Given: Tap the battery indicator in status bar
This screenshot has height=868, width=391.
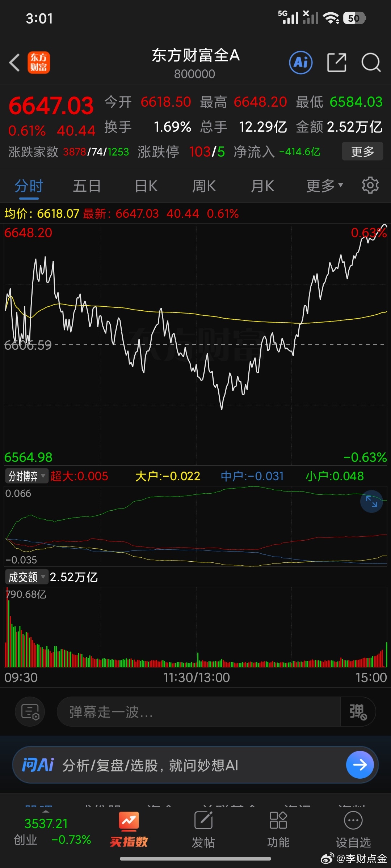Looking at the screenshot, I should (355, 18).
